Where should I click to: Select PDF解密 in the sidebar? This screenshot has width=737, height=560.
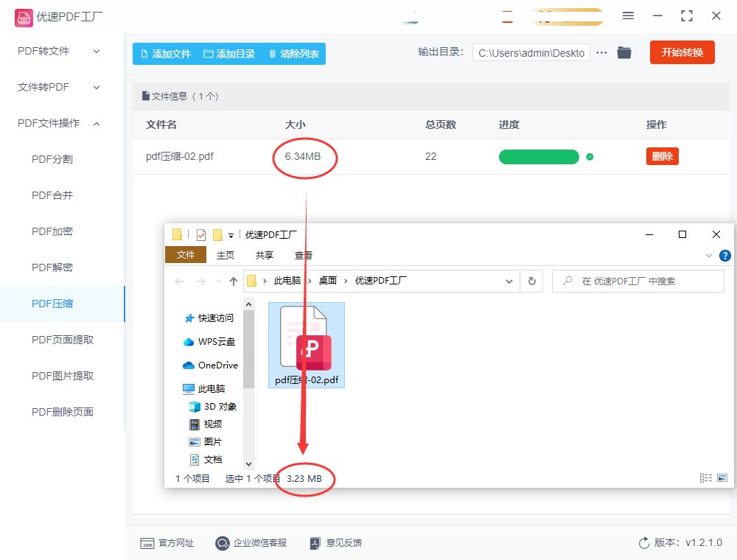tap(52, 267)
